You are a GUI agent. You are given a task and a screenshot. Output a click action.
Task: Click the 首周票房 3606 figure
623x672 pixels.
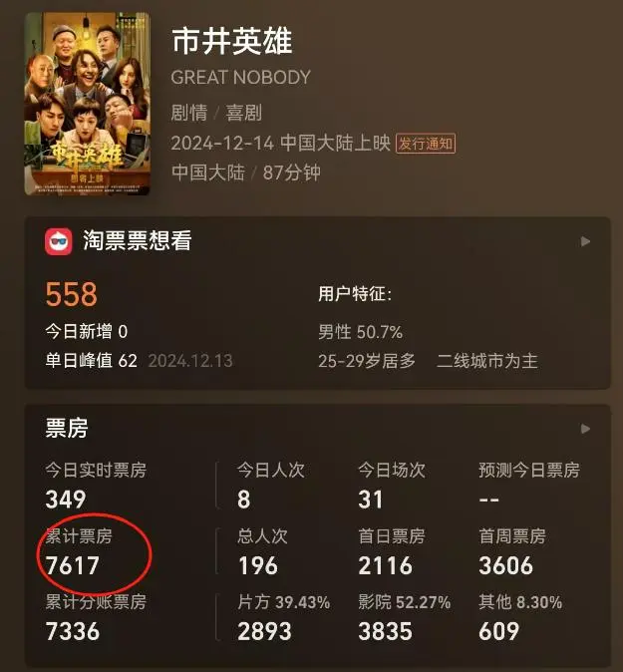tap(506, 565)
